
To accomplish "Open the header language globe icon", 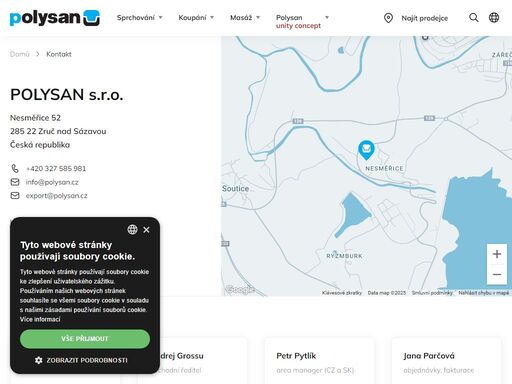I will coord(494,17).
